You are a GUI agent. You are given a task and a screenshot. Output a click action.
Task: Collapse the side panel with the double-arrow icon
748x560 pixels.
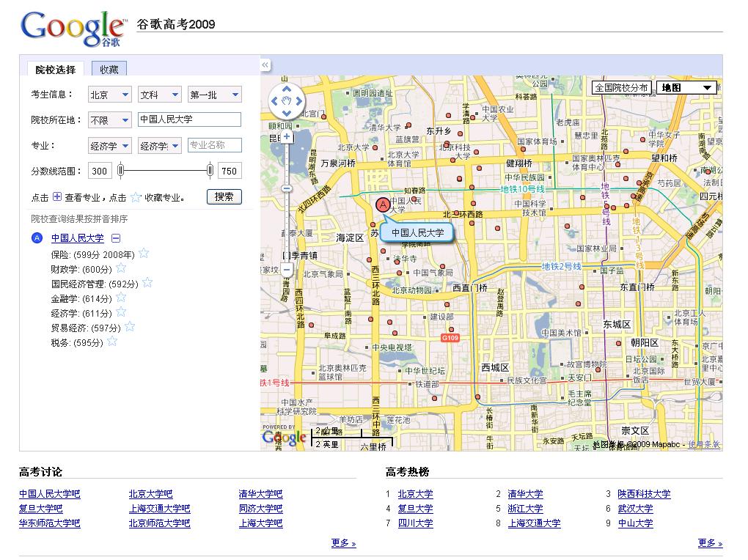[x=265, y=65]
